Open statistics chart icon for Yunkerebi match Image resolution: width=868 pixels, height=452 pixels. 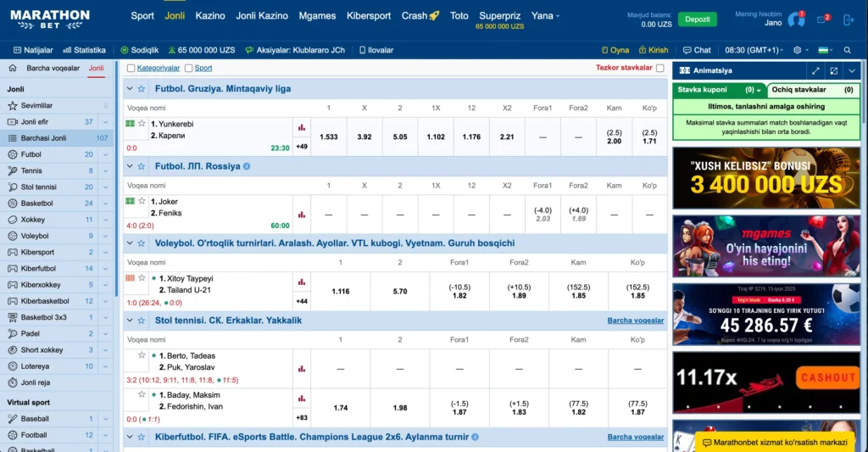point(301,128)
